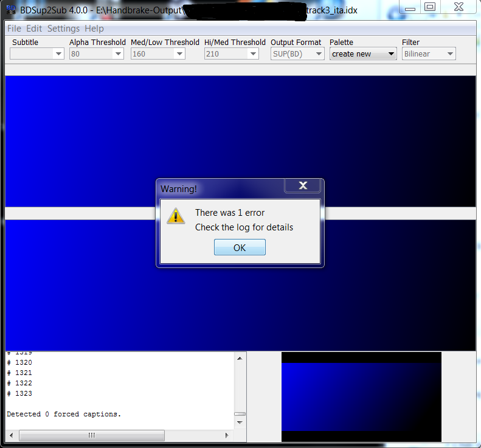Screen dimensions: 481x448
Task: Click the subtitle layout preview thumbnail
Action: [x=361, y=397]
